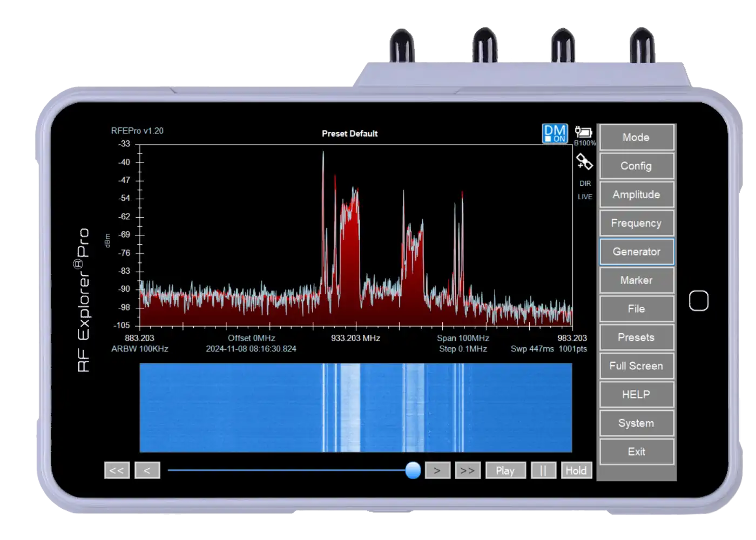Click the satellite GPS icon
This screenshot has height=540, width=756.
(x=584, y=161)
